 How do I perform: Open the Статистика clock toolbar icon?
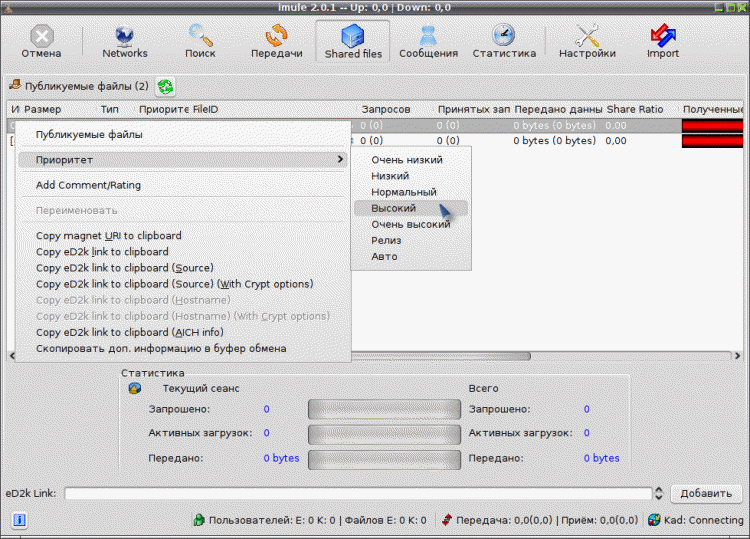[x=504, y=35]
